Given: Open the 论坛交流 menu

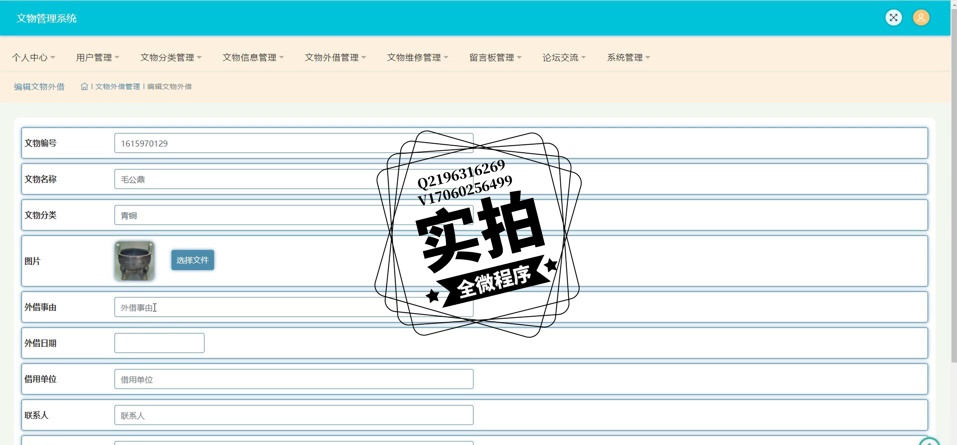Looking at the screenshot, I should pos(564,58).
